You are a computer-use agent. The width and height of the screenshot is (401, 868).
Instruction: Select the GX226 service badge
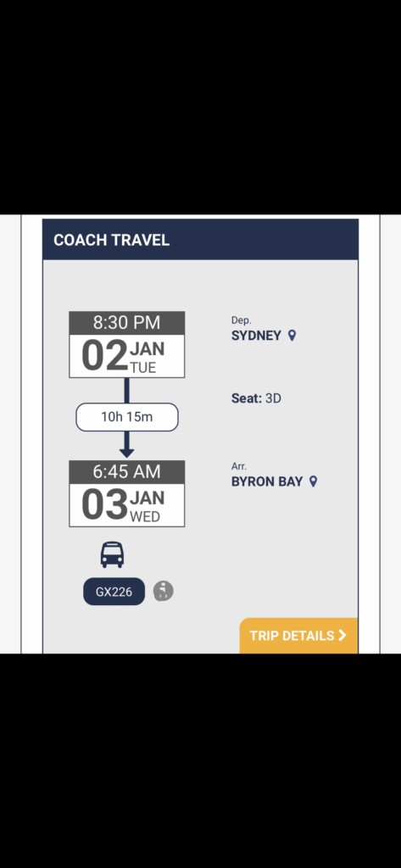114,591
